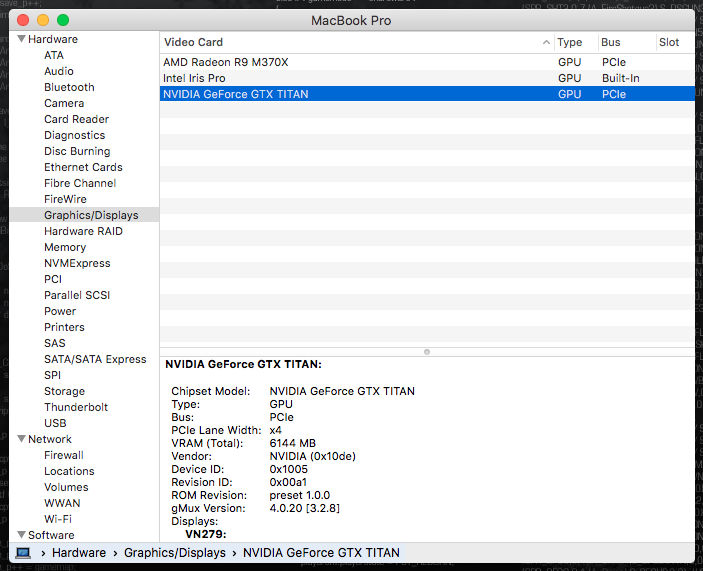Viewport: 703px width, 571px height.
Task: Open Parallel SCSI entry
Action: point(77,295)
